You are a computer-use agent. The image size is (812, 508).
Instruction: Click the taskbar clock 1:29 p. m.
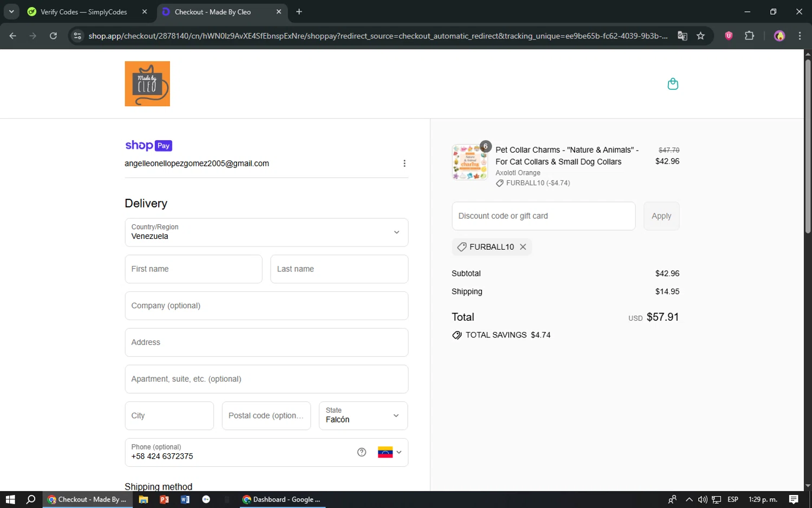[763, 499]
